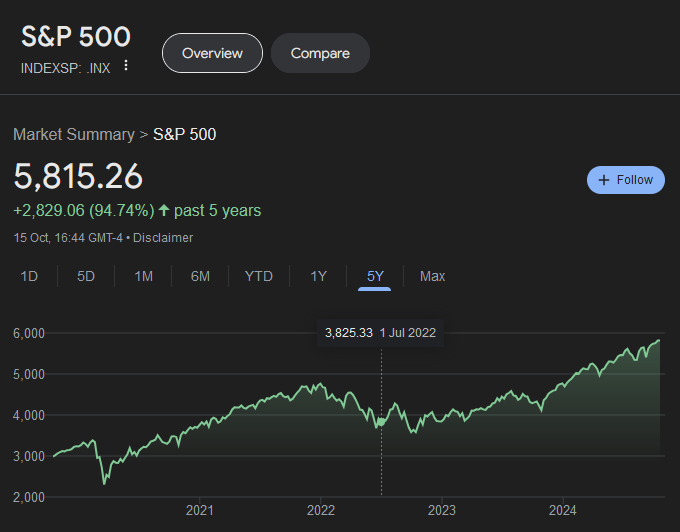Image resolution: width=680 pixels, height=532 pixels.
Task: Click the Follow button
Action: pyautogui.click(x=625, y=180)
